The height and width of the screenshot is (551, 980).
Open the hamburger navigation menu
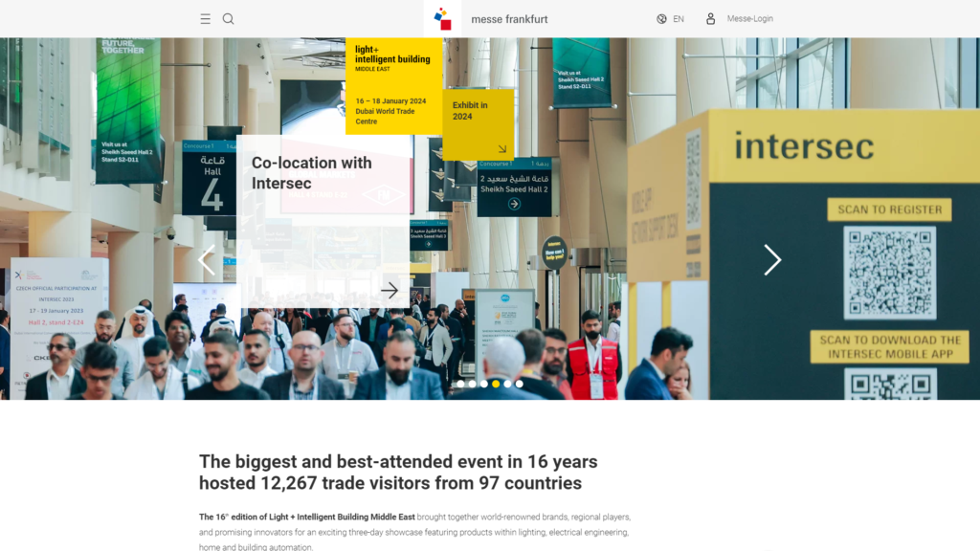[205, 19]
